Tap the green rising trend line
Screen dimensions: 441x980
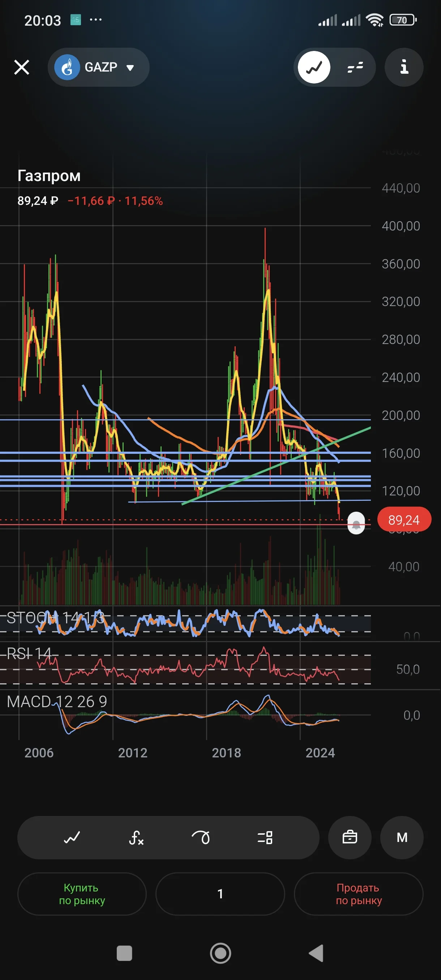(276, 466)
